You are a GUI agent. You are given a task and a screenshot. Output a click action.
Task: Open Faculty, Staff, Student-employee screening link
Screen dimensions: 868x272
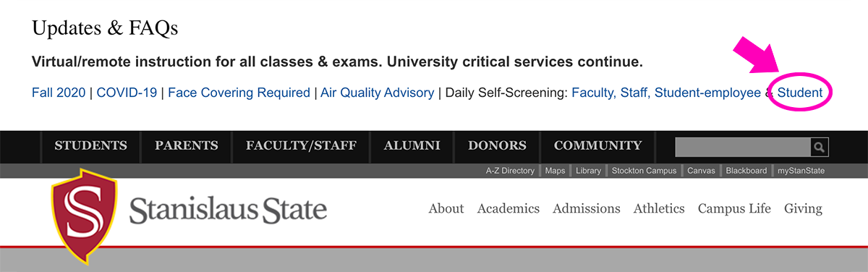click(x=665, y=93)
